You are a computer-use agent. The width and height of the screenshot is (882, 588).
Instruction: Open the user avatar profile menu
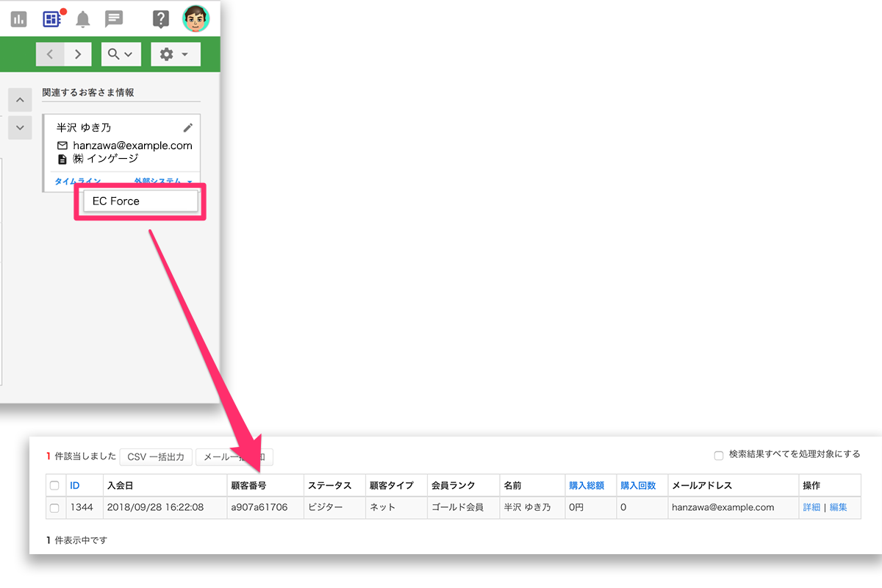coord(196,18)
